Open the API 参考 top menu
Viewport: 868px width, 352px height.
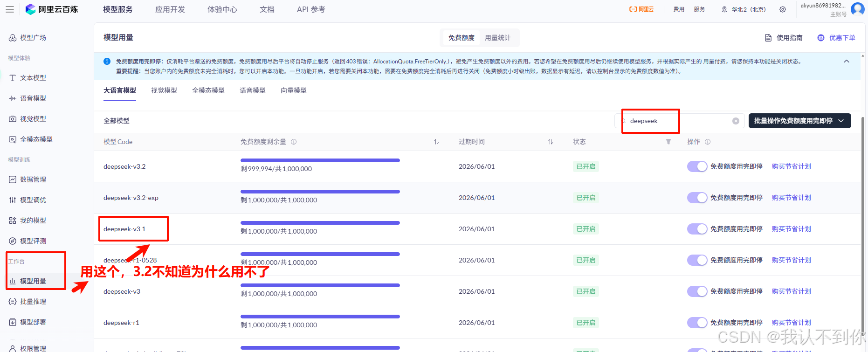click(311, 9)
